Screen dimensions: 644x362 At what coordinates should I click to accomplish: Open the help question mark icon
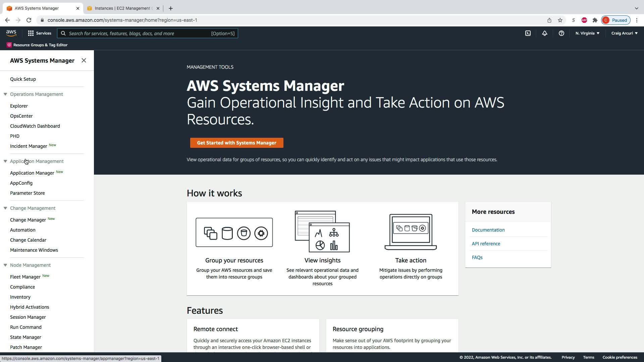point(561,33)
